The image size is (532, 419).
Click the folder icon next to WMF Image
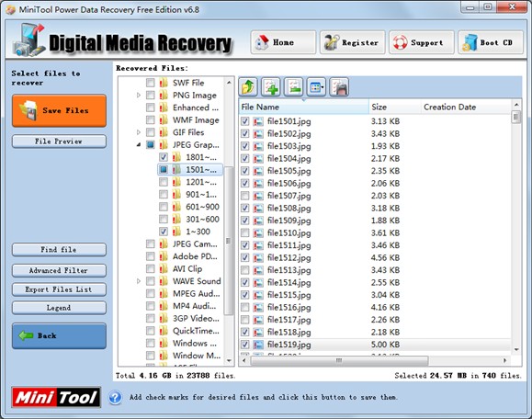pyautogui.click(x=164, y=120)
